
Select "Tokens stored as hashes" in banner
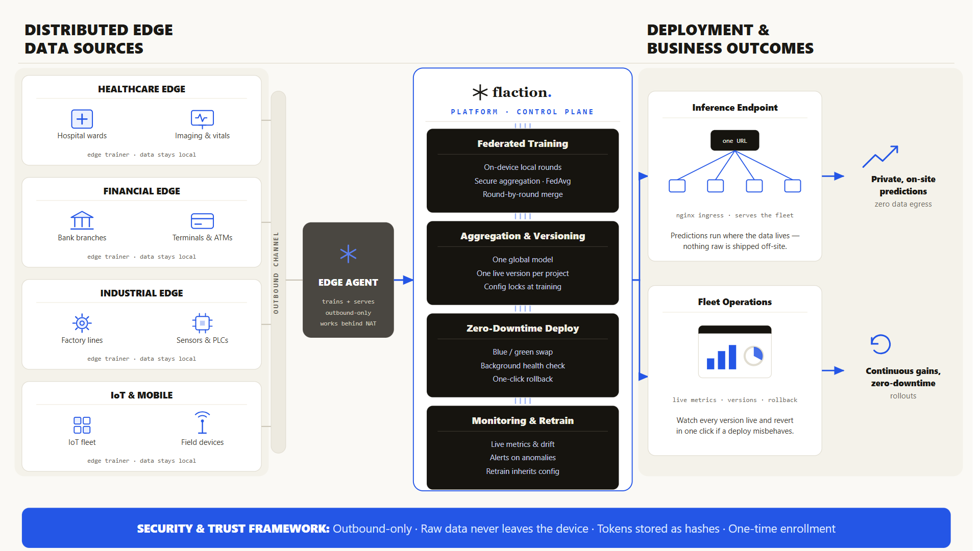658,529
